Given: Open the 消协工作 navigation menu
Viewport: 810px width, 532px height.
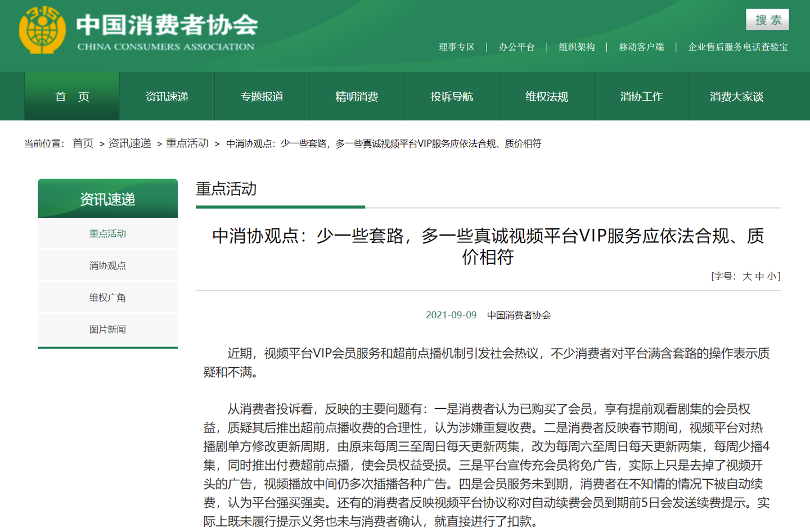Looking at the screenshot, I should click(641, 97).
